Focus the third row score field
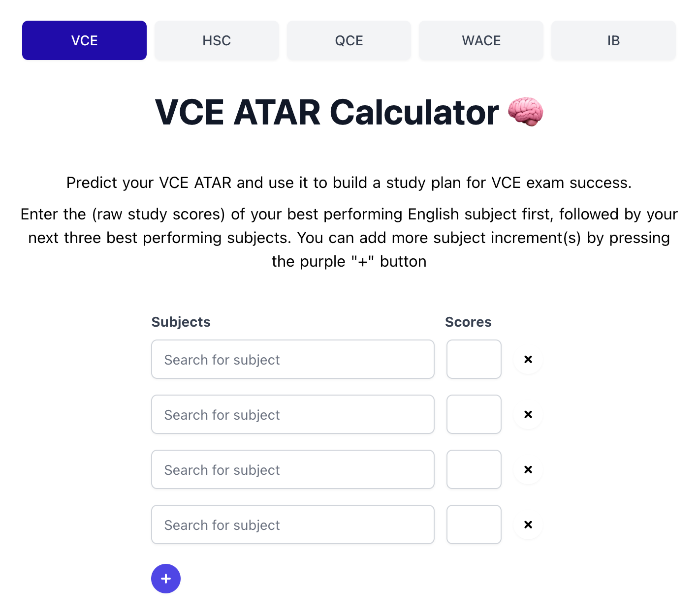This screenshot has width=699, height=616. 474,469
